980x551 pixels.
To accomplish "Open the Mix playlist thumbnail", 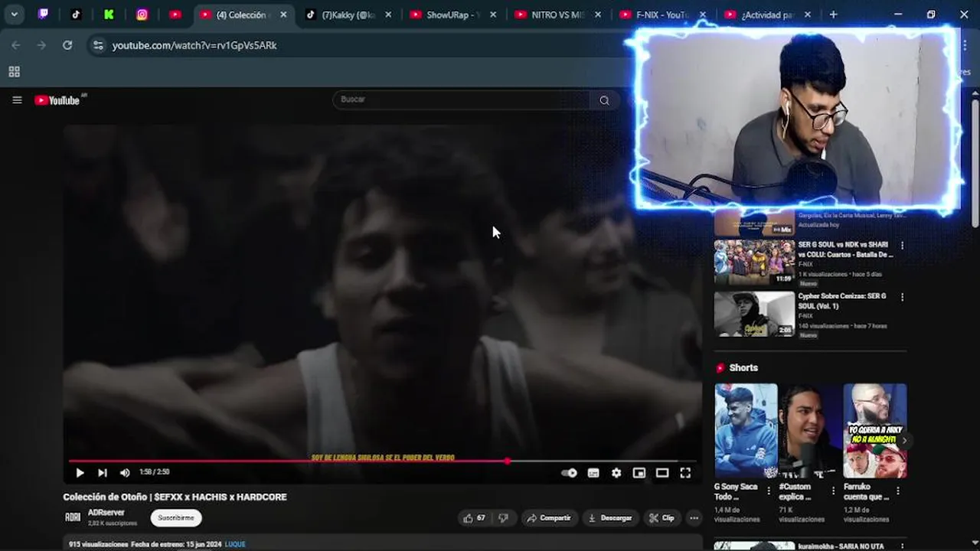I will (x=754, y=223).
